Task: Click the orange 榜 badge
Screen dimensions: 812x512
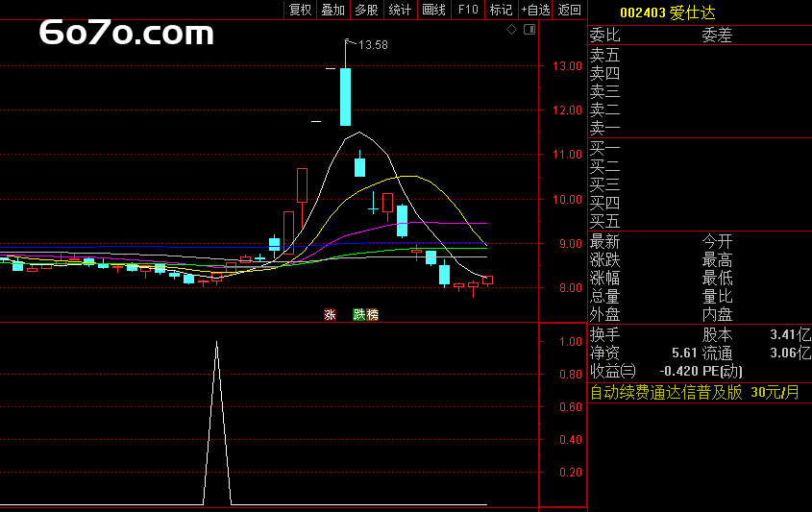Action: click(x=372, y=314)
